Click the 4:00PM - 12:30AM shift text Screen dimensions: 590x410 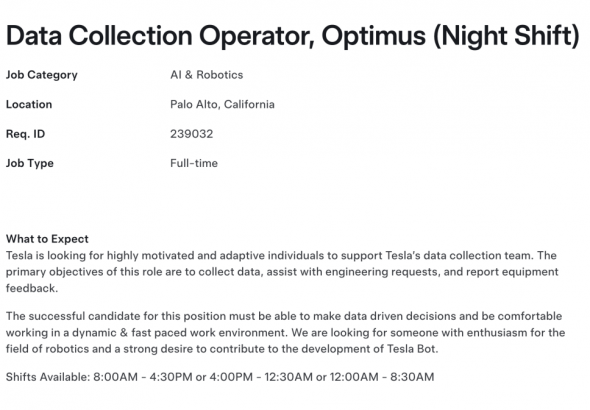259,377
